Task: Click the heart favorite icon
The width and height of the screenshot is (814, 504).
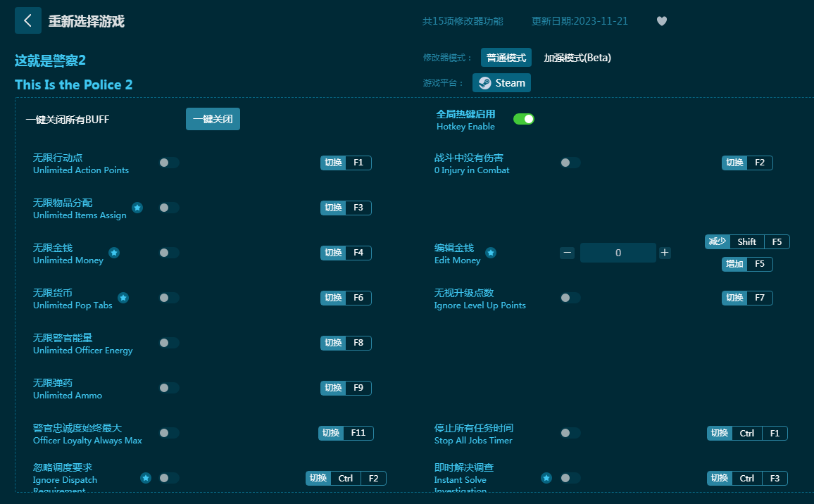Action: (x=661, y=21)
